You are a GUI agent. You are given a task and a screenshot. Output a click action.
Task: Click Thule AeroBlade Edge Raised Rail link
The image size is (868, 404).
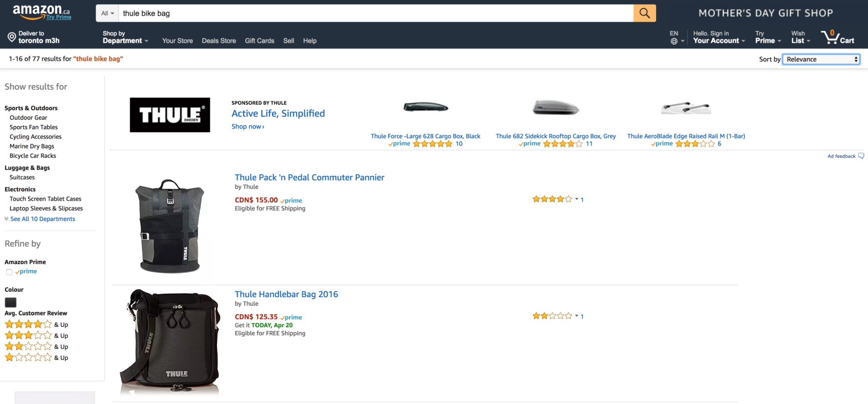pyautogui.click(x=686, y=136)
